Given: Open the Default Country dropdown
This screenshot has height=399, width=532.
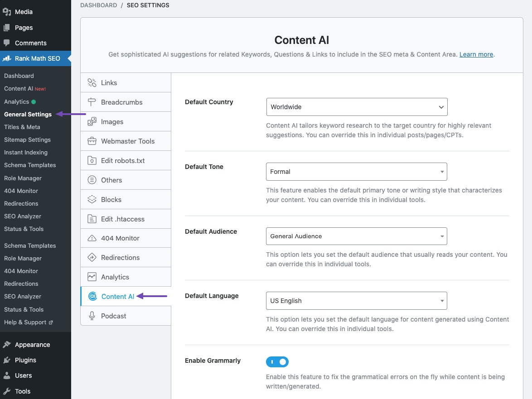Looking at the screenshot, I should (357, 107).
